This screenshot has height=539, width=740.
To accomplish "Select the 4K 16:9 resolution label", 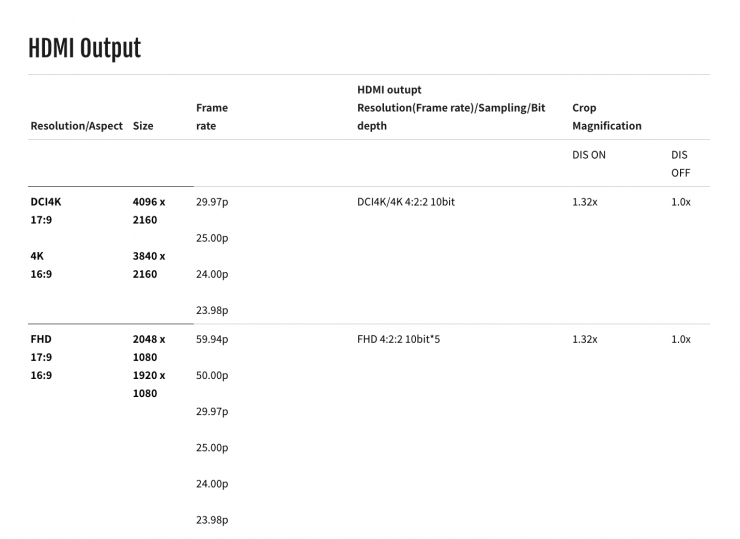I will pos(40,264).
